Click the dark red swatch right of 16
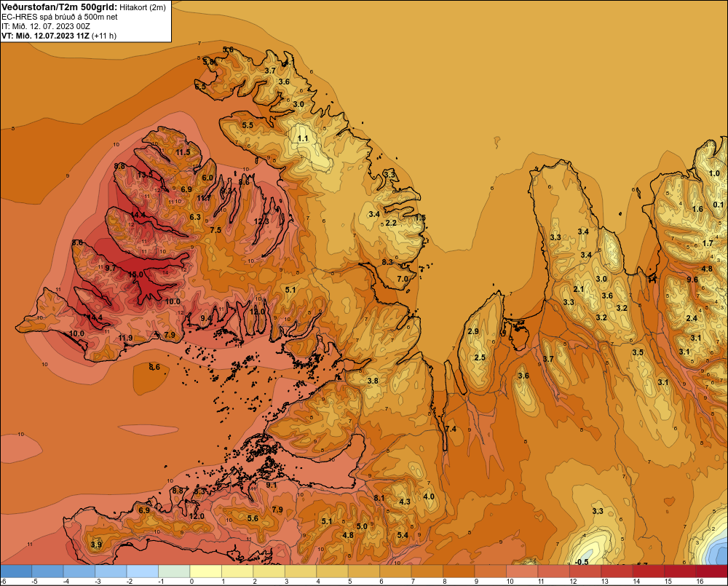This screenshot has width=728, height=586. pyautogui.click(x=711, y=571)
